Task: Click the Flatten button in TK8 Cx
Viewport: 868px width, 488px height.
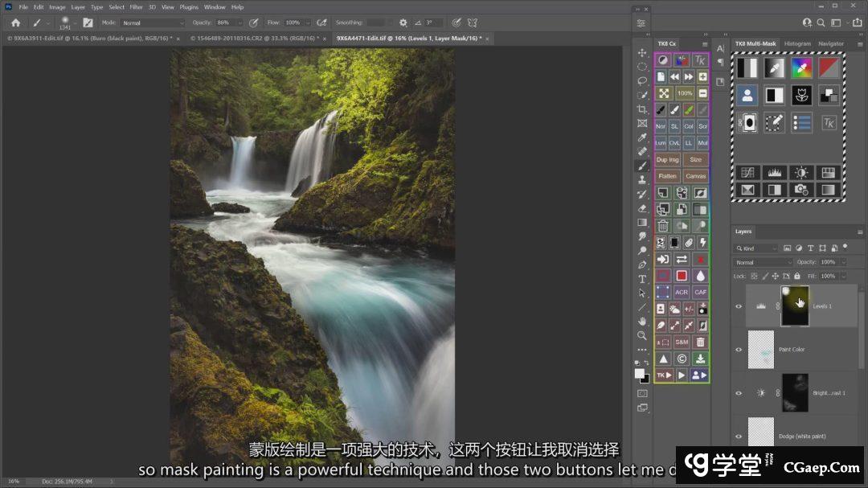Action: (668, 176)
